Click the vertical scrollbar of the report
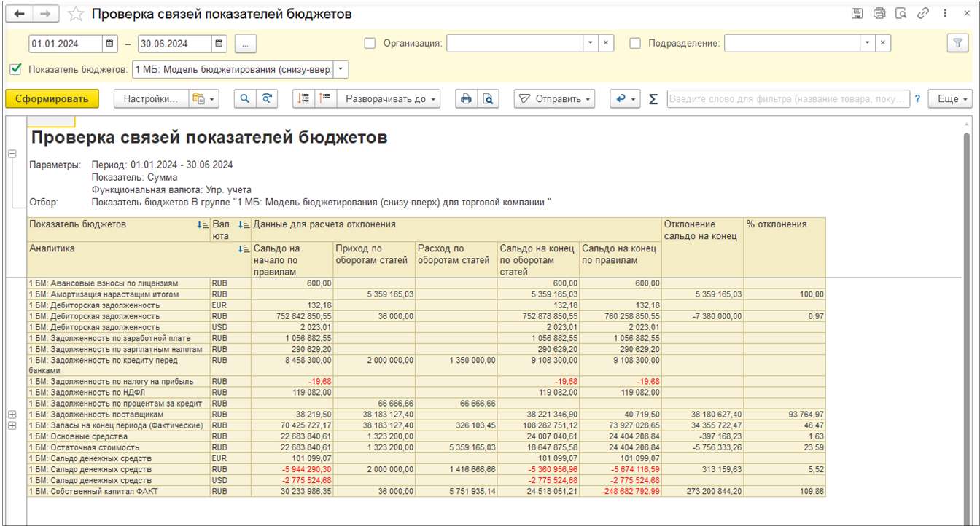Image resolution: width=980 pixels, height=526 pixels. (x=967, y=291)
